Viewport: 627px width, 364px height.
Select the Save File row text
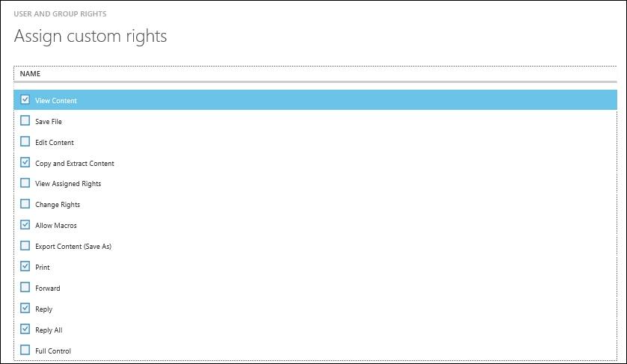tap(49, 122)
